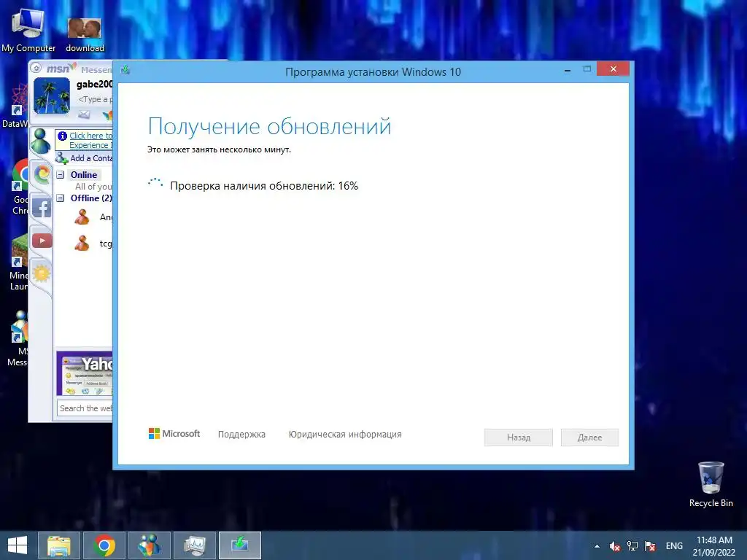Show hidden tray icons arrow
Image resolution: width=747 pixels, height=560 pixels.
point(597,546)
